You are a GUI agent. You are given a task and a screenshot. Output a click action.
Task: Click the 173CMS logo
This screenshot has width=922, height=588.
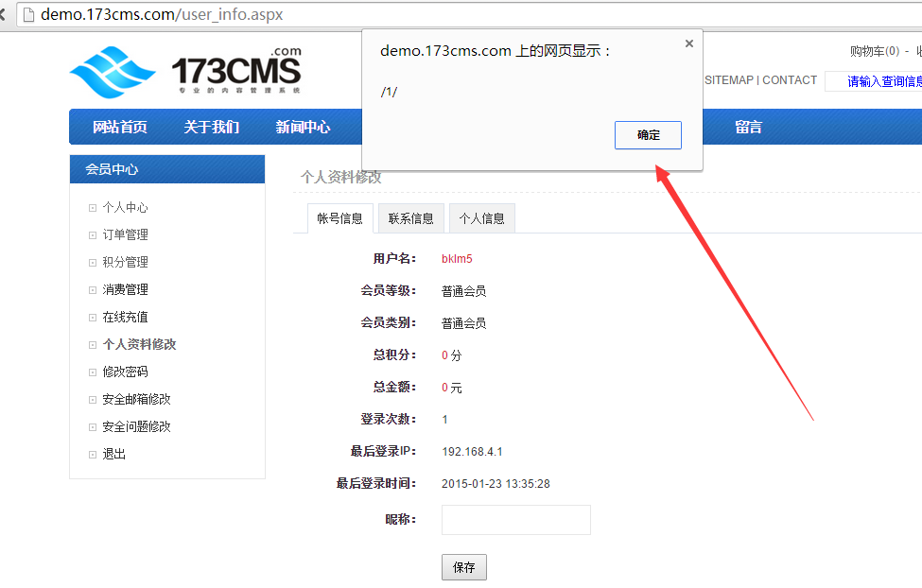[185, 72]
